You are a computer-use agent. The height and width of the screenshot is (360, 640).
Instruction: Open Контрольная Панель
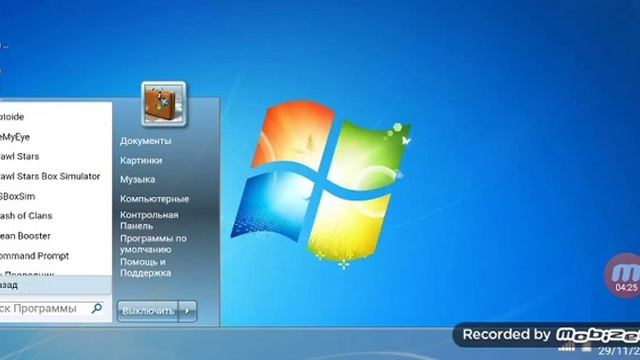tap(149, 220)
